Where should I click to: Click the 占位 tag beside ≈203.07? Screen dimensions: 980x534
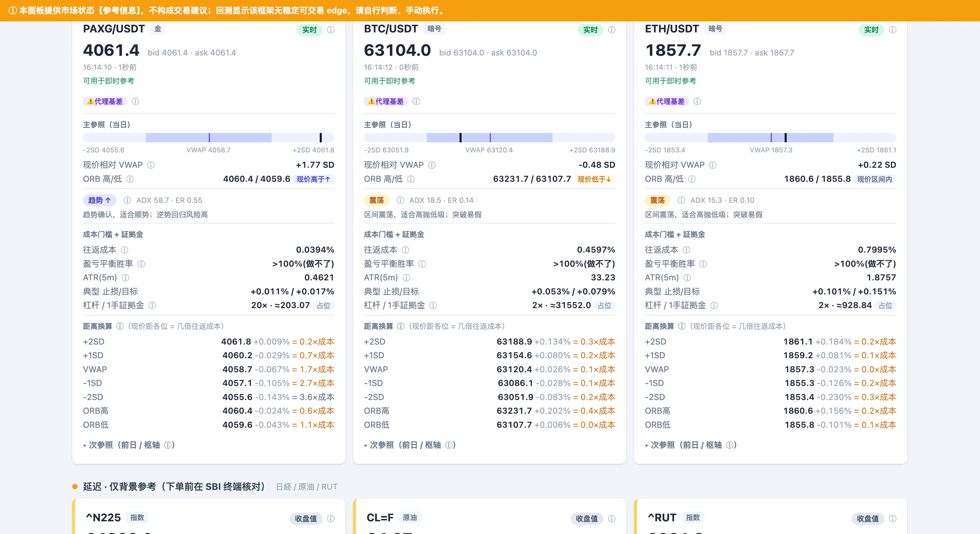coord(323,305)
